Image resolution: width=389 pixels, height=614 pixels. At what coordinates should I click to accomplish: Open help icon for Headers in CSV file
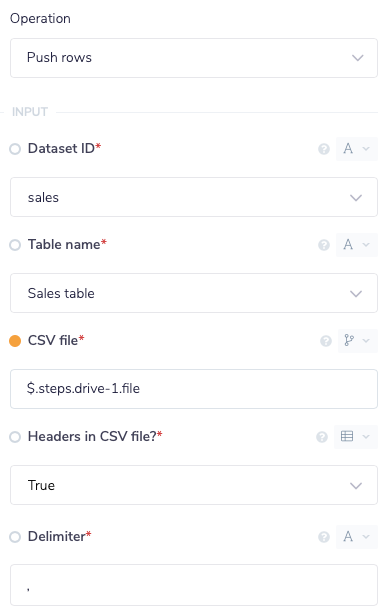click(x=322, y=437)
